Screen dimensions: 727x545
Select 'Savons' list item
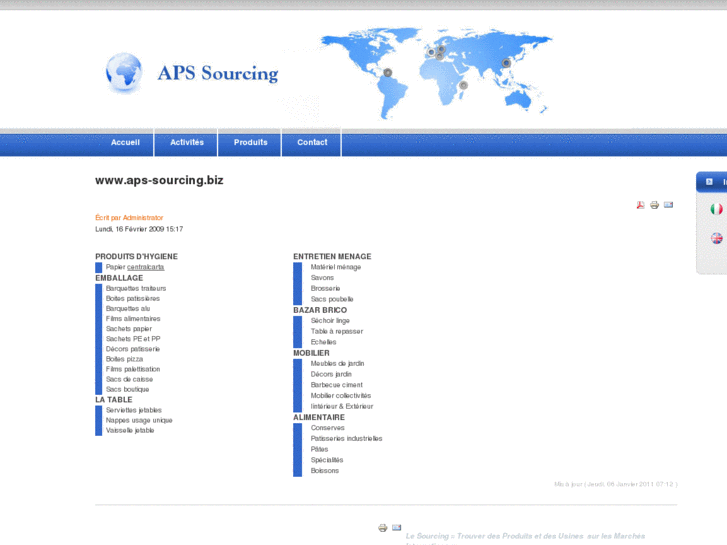point(322,278)
